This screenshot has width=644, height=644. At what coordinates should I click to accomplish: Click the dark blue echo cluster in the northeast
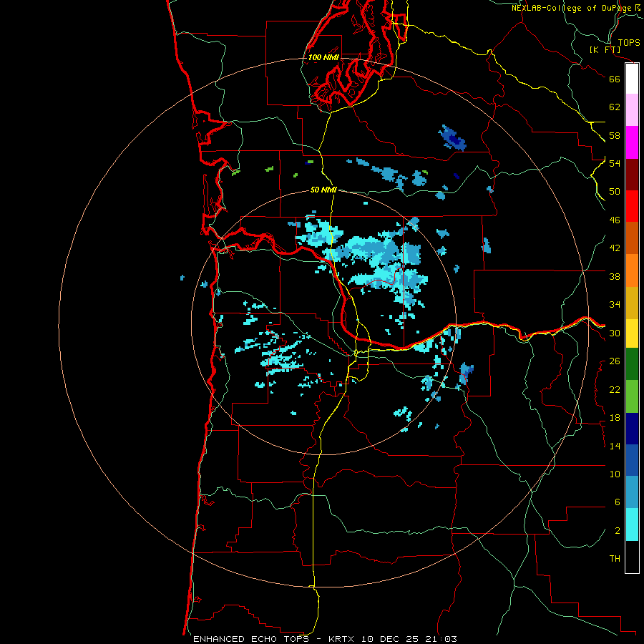(x=453, y=138)
